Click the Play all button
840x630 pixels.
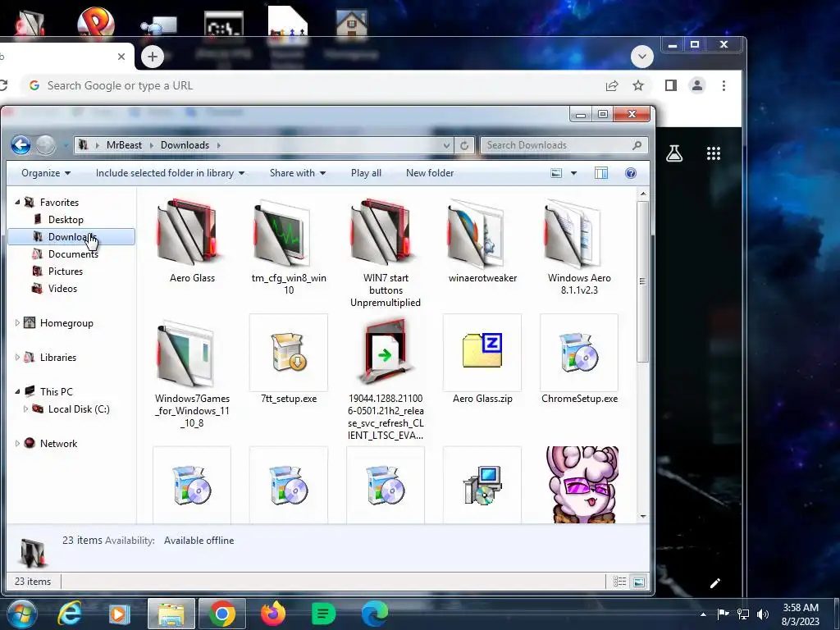point(366,173)
